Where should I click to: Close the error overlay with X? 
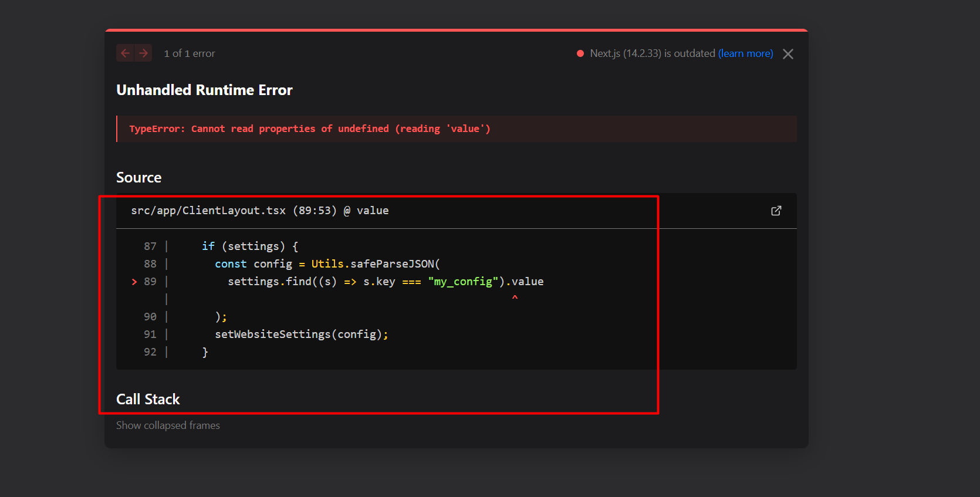click(x=788, y=54)
